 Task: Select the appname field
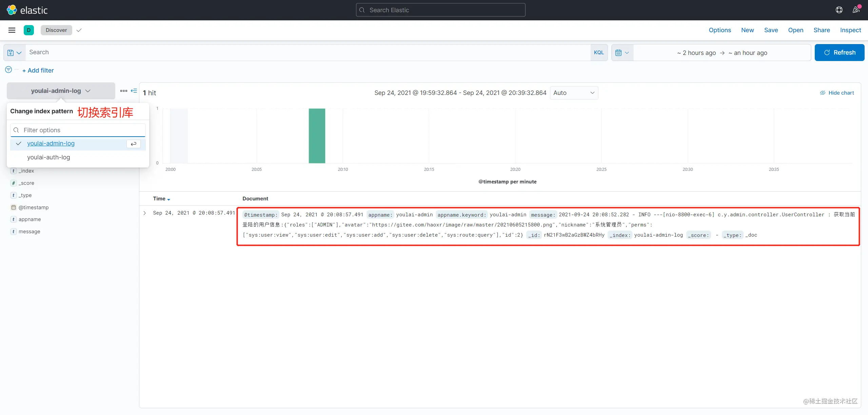tap(30, 219)
